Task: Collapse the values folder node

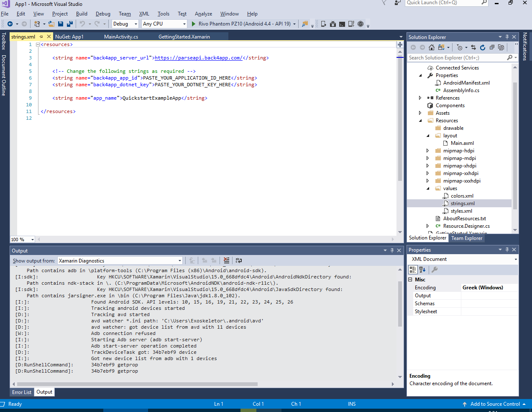Action: tap(428, 188)
